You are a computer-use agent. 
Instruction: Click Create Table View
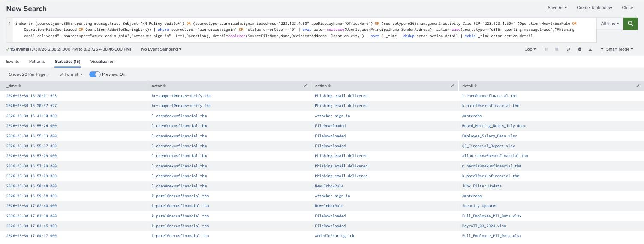(594, 8)
